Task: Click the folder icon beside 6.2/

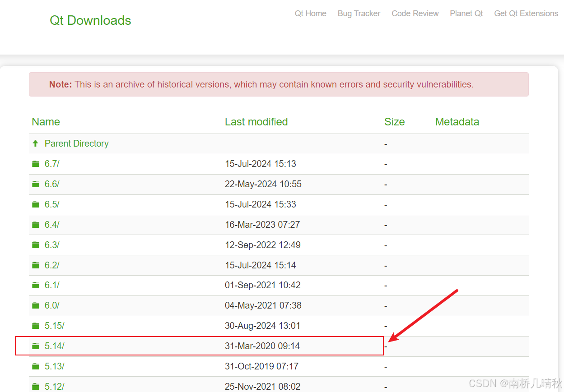Action: click(36, 265)
